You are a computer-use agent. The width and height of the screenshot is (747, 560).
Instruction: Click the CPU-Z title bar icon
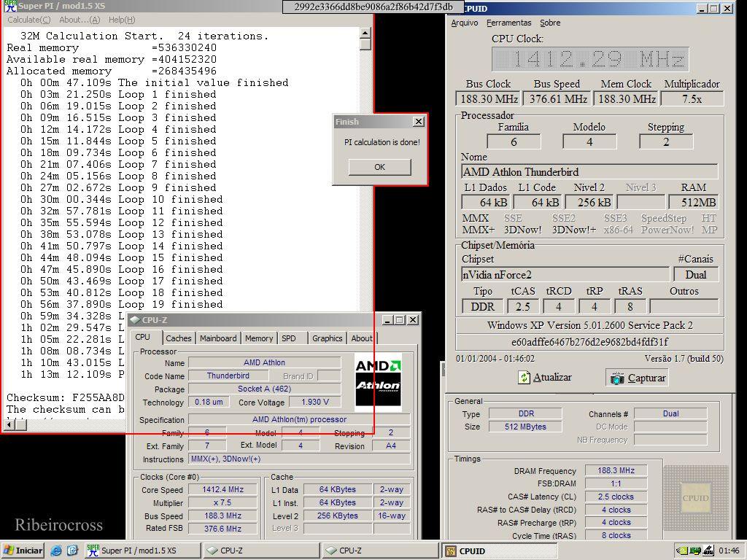coord(135,320)
